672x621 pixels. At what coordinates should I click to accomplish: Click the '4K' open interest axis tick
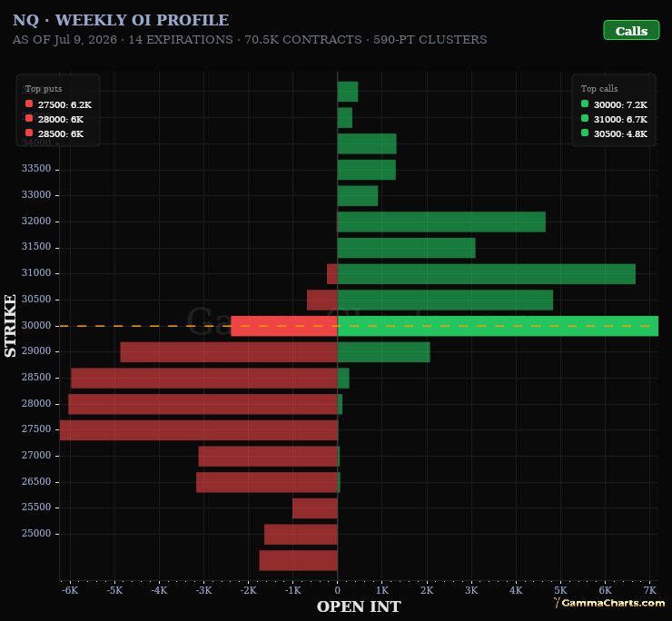click(516, 590)
